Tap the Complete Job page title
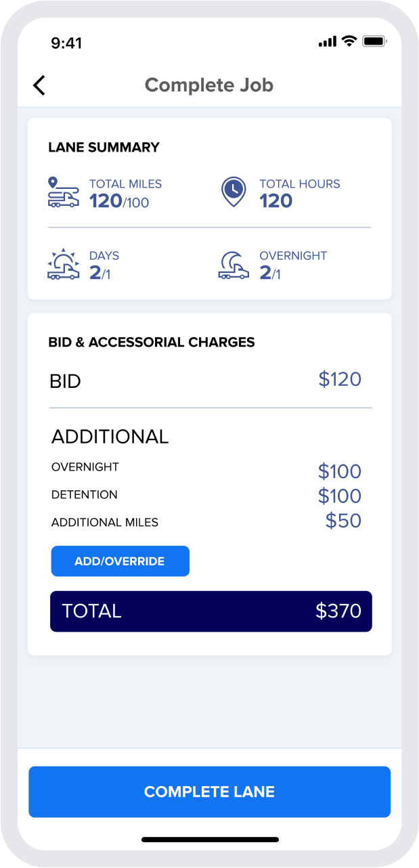 (x=209, y=85)
